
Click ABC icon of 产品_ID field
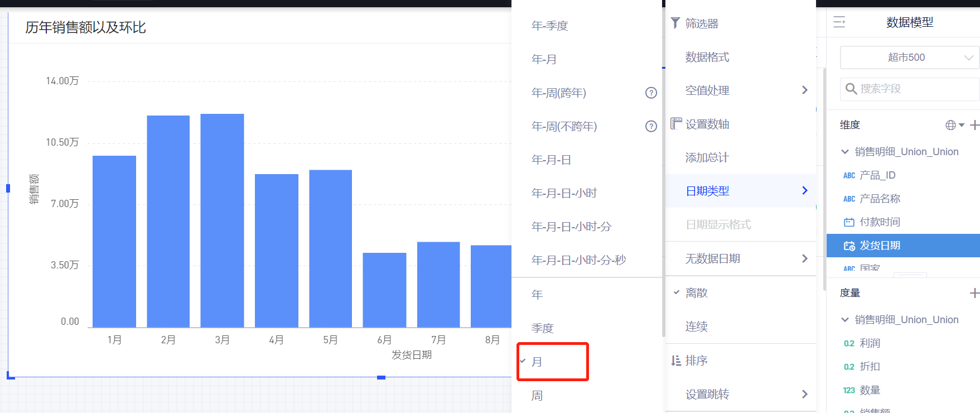(849, 175)
